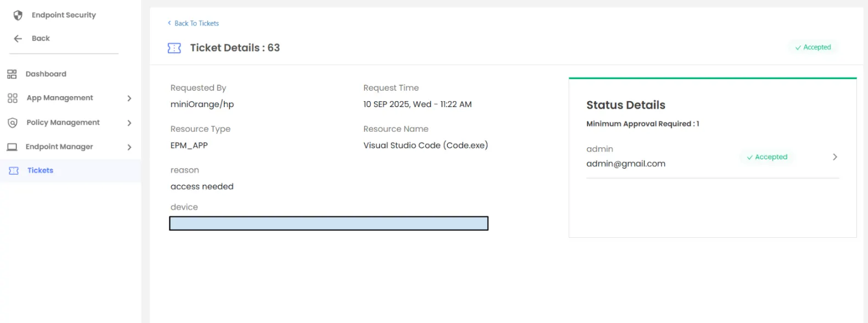Click the App Management icon
Viewport: 868px width, 323px height.
click(12, 98)
